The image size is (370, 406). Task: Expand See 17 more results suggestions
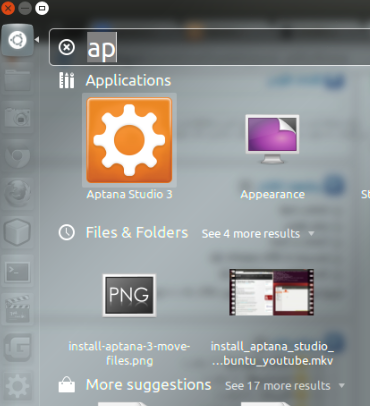pyautogui.click(x=285, y=386)
